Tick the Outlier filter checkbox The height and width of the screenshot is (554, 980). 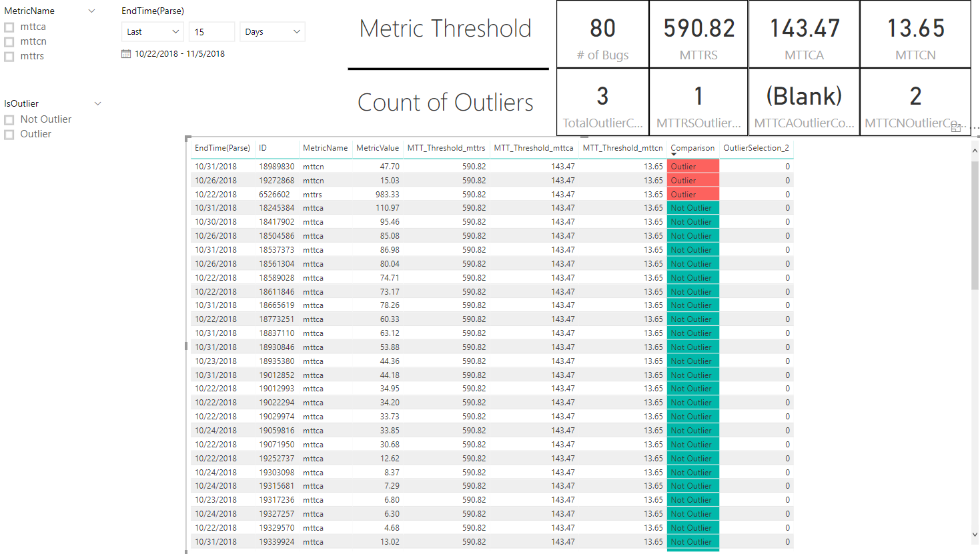[x=9, y=135]
